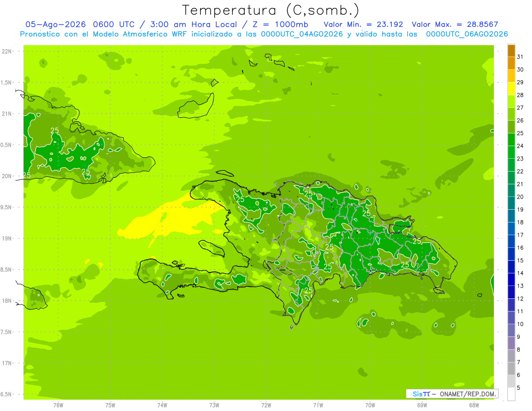Screen dimensions: 532x411
Task: Click the teal 20 degree legend swatch
Action: click(511, 191)
